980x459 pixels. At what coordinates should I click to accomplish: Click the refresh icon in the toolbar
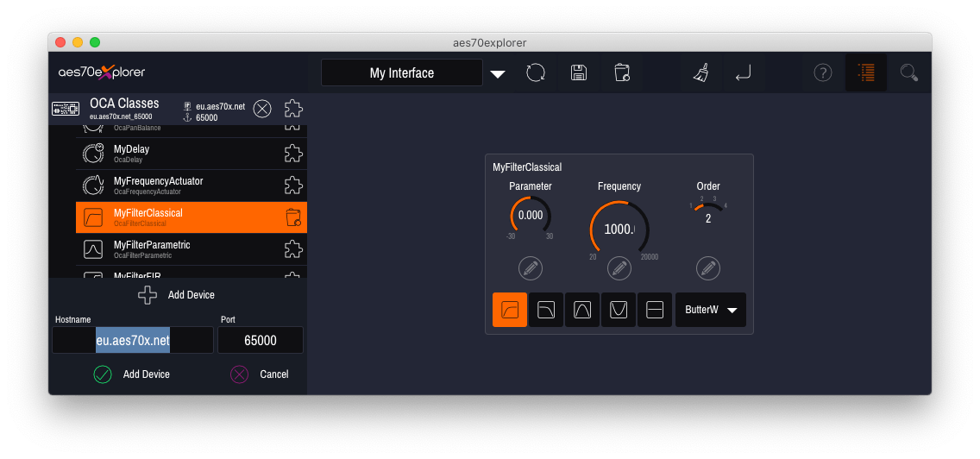click(536, 73)
